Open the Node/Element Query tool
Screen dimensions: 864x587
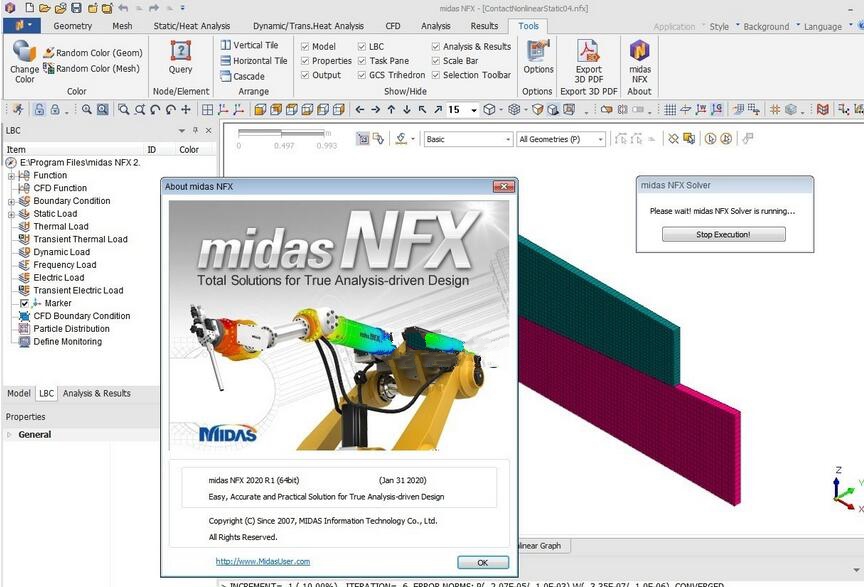pos(181,57)
